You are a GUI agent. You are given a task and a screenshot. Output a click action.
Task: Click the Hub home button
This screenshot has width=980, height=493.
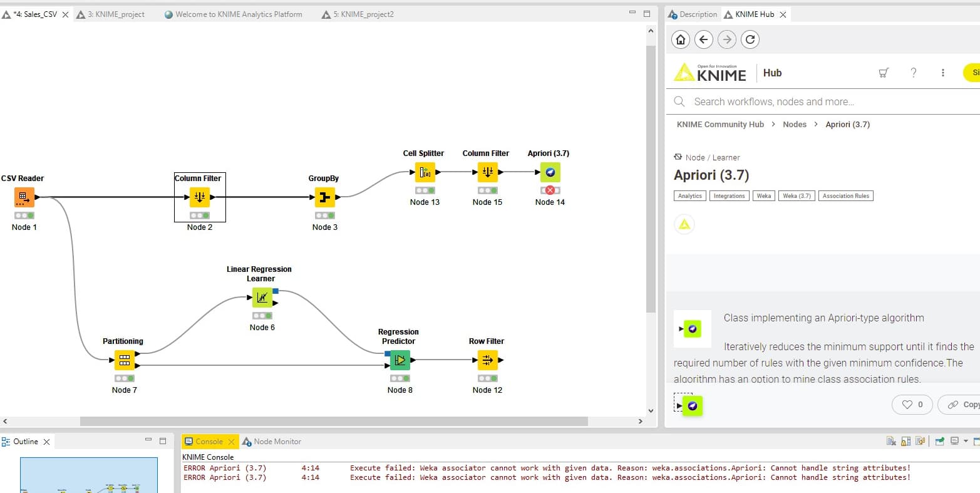(x=681, y=39)
